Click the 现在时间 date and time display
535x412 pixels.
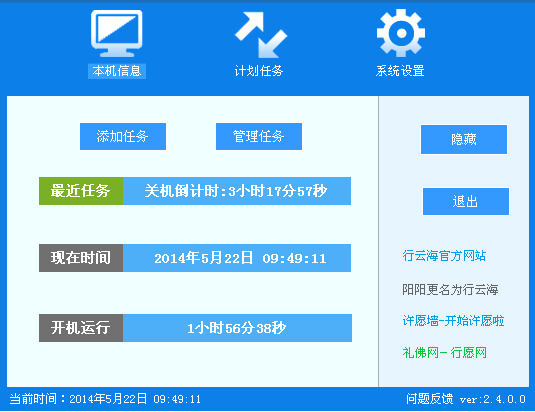pyautogui.click(x=237, y=258)
